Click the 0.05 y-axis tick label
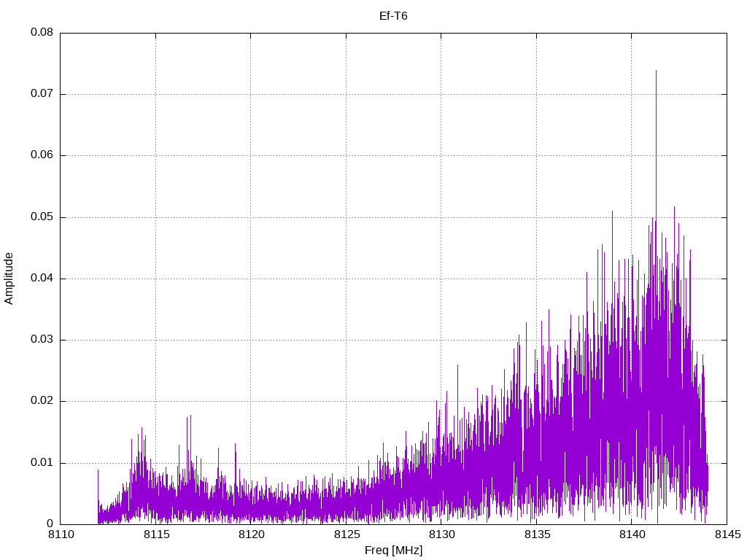 [x=42, y=217]
